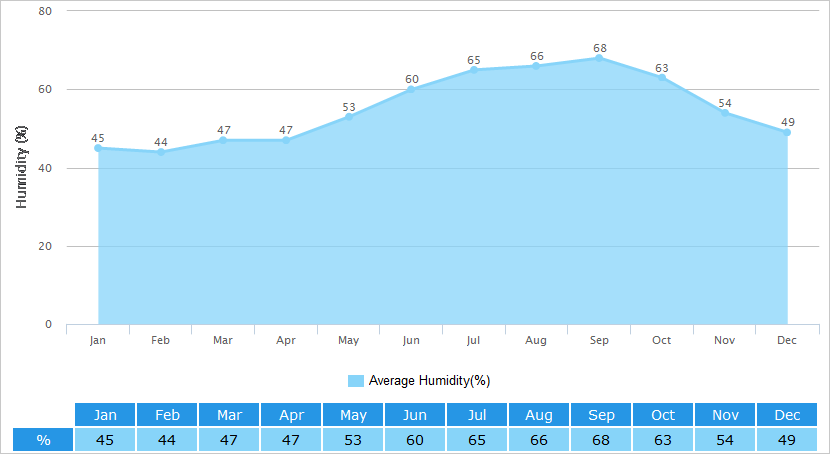The width and height of the screenshot is (830, 454).
Task: Click the May header cell in table
Action: click(353, 415)
